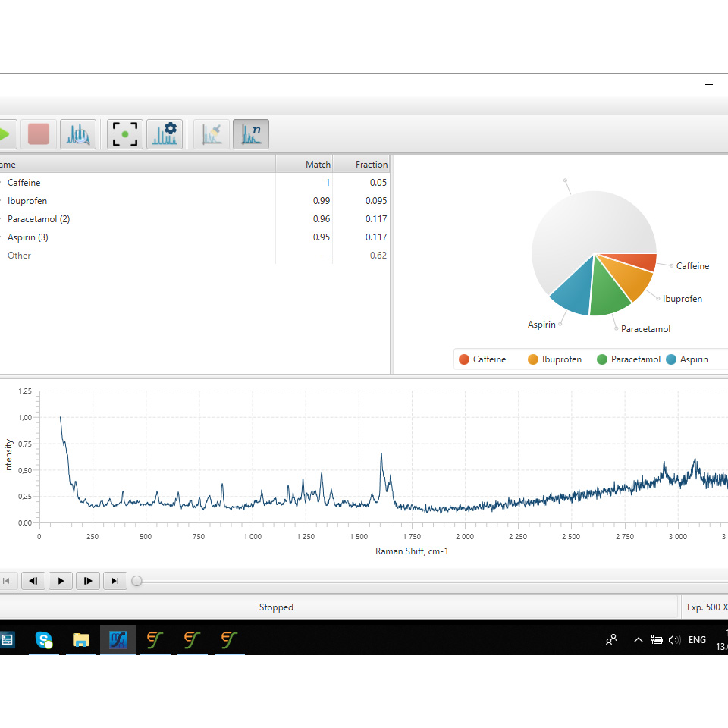This screenshot has width=728, height=728.
Task: Toggle the spectrum normalization 'n' button
Action: tap(250, 135)
